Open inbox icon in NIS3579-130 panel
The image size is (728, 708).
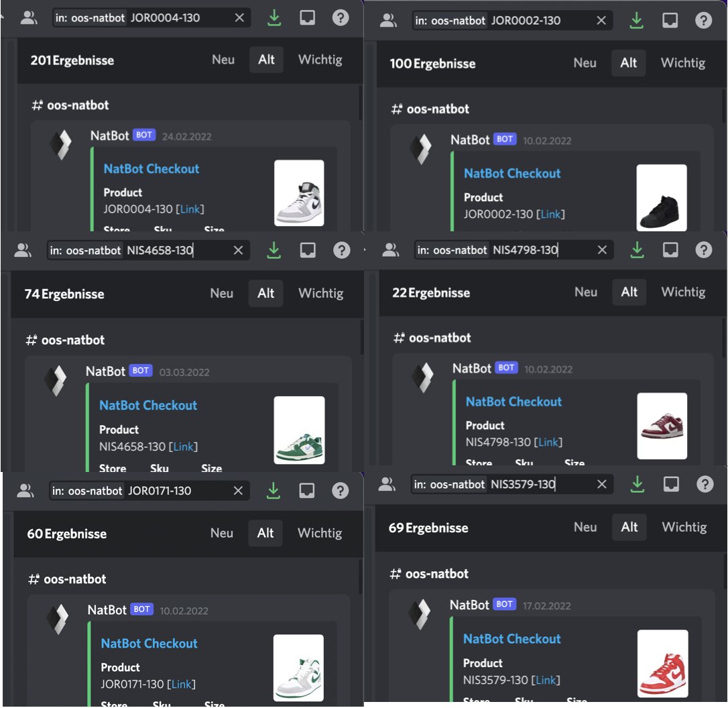coord(672,484)
